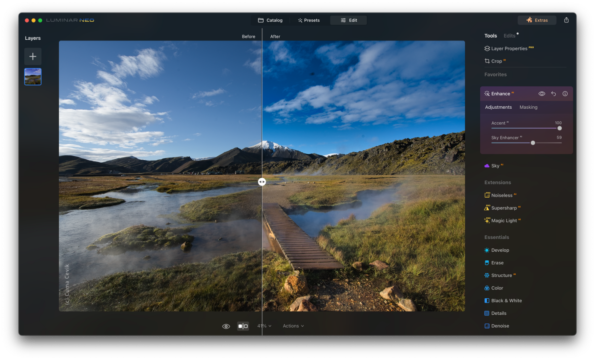Click the before/after divider handle
This screenshot has width=595, height=360.
pos(262,182)
